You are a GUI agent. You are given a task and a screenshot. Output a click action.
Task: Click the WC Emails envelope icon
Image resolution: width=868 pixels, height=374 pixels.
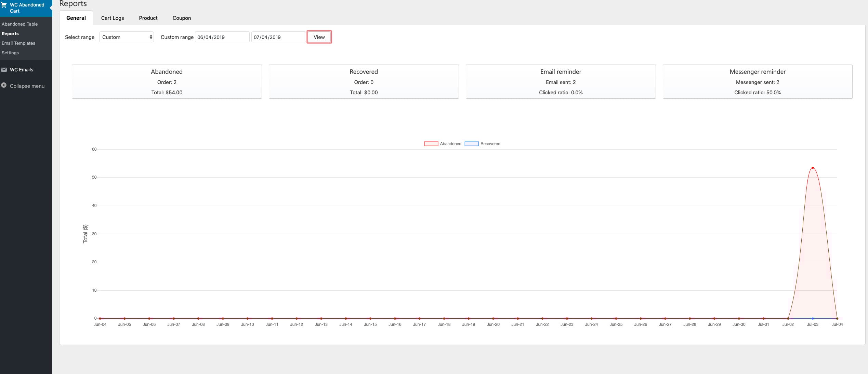(x=4, y=70)
